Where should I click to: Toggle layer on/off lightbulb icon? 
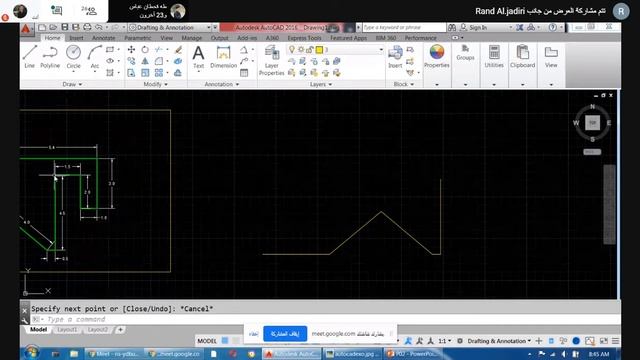(291, 50)
